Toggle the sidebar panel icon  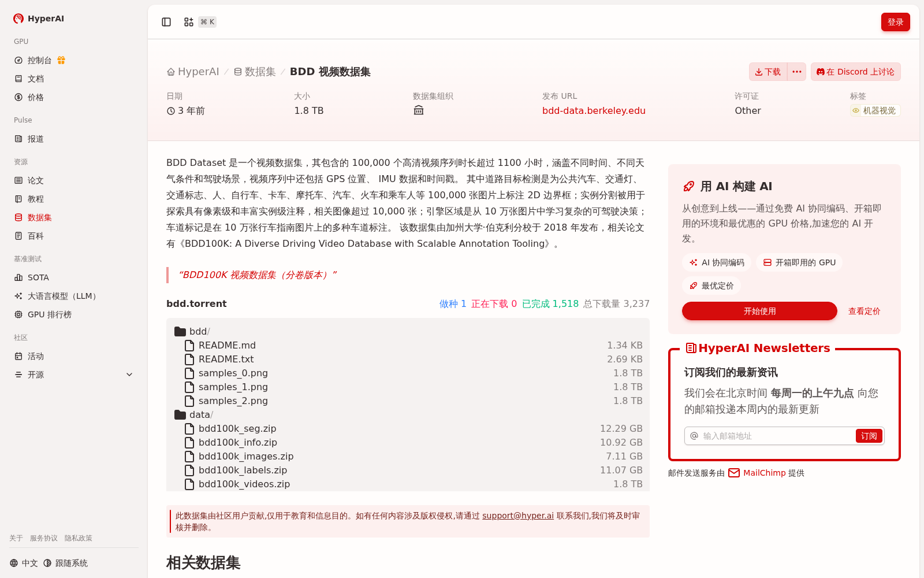coord(166,22)
